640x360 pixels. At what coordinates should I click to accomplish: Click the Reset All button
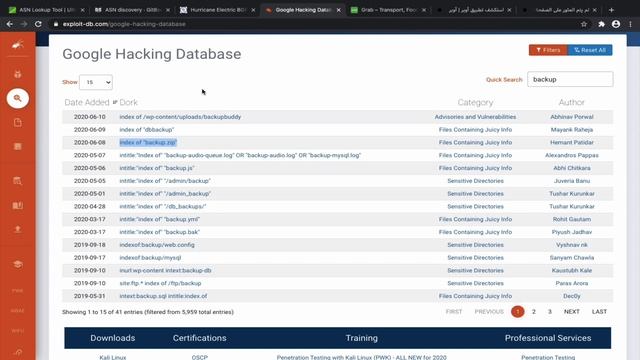pyautogui.click(x=590, y=50)
